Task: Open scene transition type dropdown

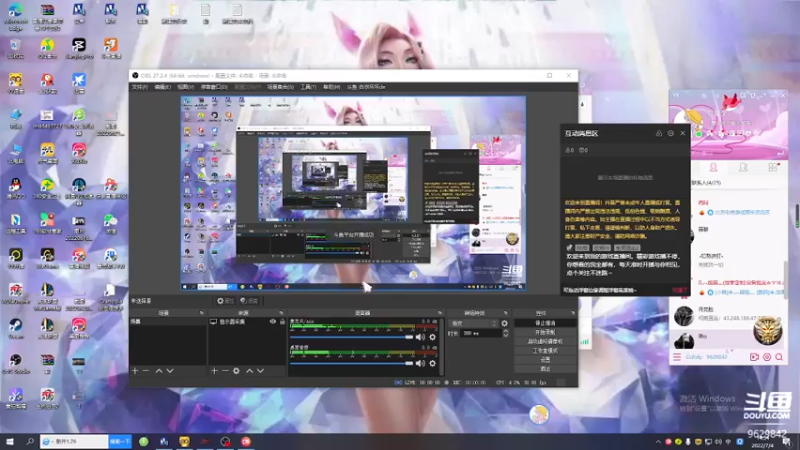Action: (473, 323)
